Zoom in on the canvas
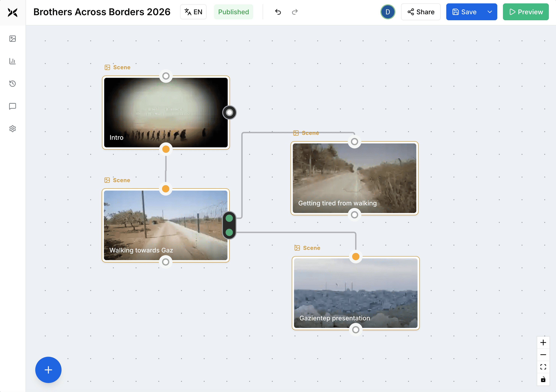Screen dimensions: 556x392 click(x=543, y=342)
